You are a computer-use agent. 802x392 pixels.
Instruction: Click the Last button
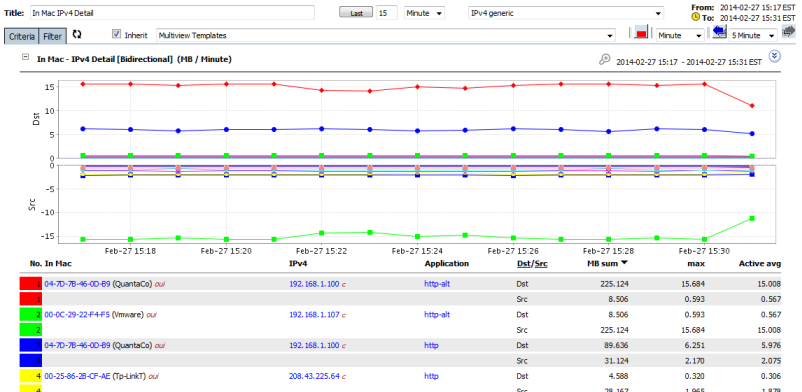(357, 13)
